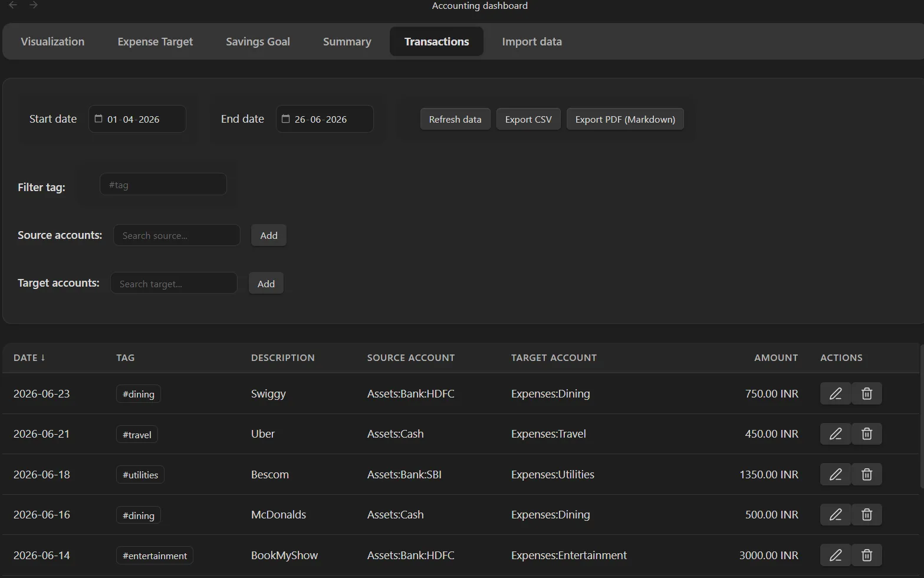924x578 pixels.
Task: Select the date 2026-06-21
Action: [42, 433]
